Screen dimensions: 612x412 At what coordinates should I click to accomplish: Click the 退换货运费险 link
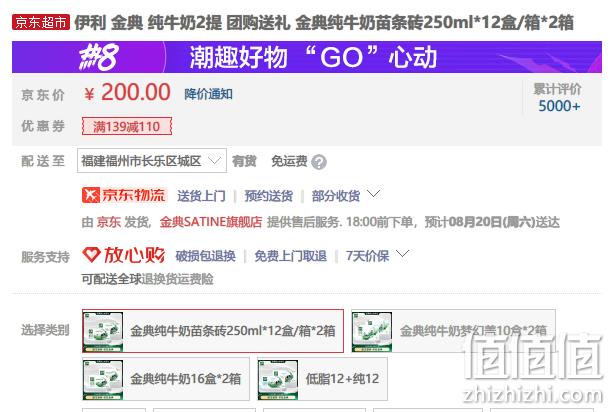pos(177,279)
